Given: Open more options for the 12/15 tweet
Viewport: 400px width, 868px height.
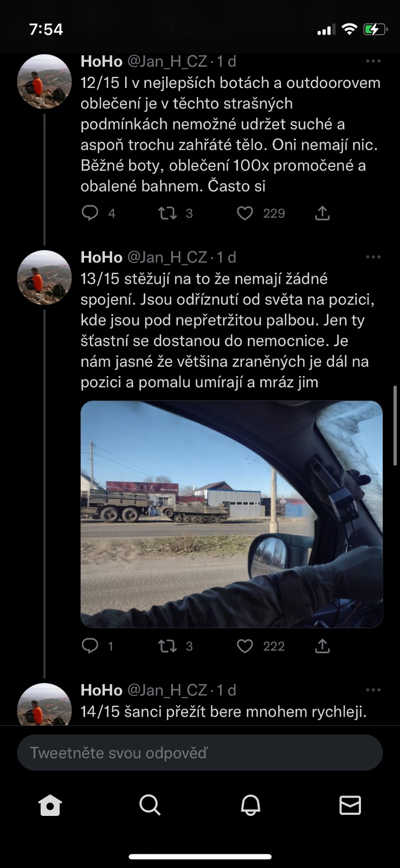Looking at the screenshot, I should click(x=373, y=61).
